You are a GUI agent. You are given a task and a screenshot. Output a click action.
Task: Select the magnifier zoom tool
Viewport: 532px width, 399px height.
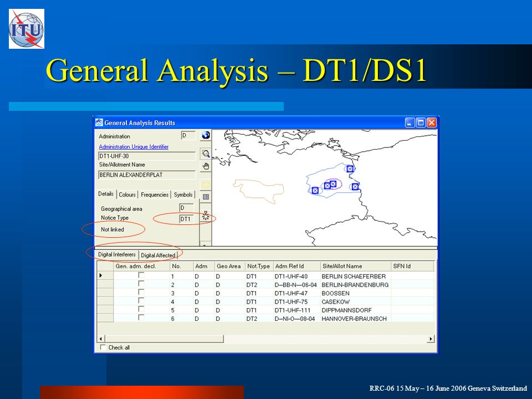[x=206, y=154]
